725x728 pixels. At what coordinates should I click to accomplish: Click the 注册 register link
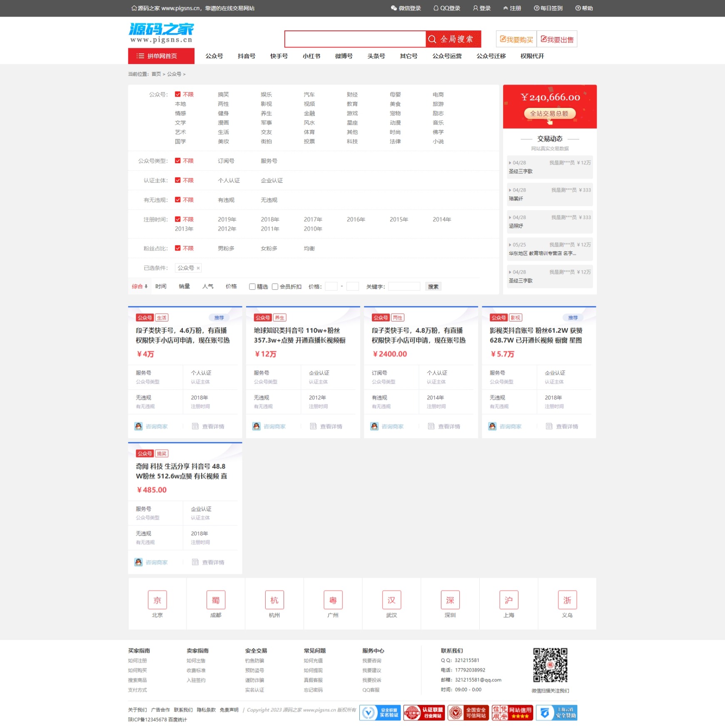pos(512,8)
